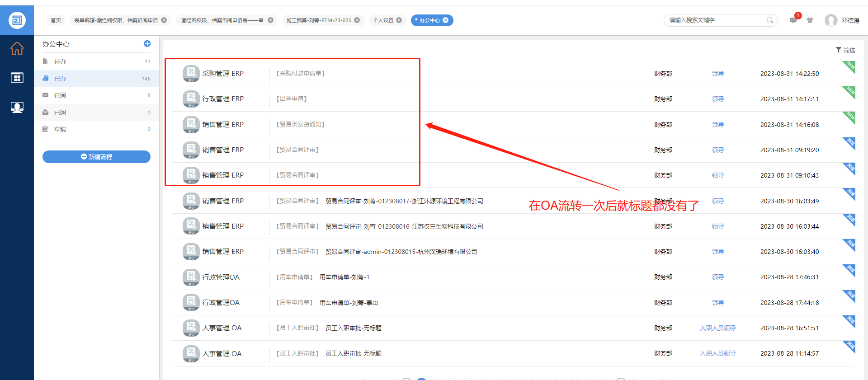Open the message notifications icon
The width and height of the screenshot is (868, 380).
793,20
